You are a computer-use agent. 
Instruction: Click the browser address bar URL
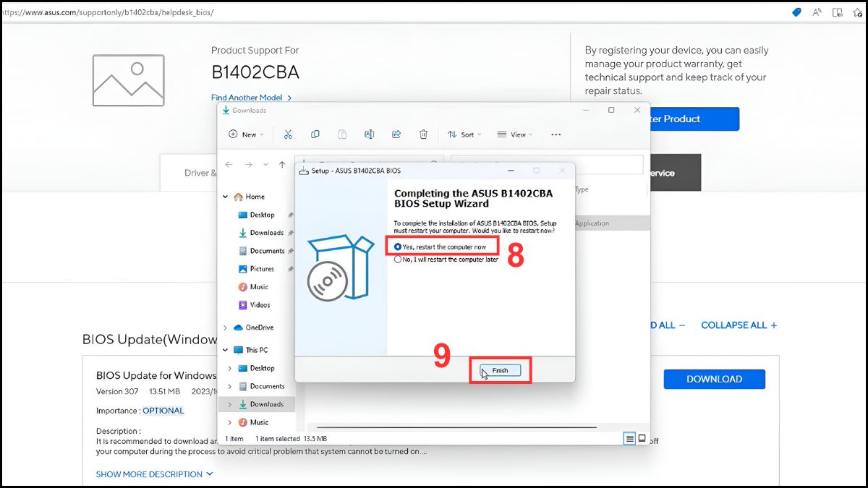(109, 12)
